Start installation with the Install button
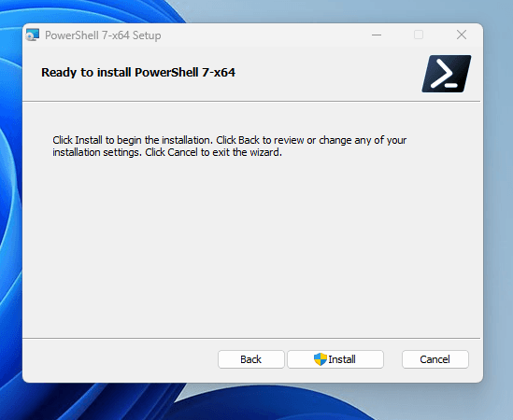Image resolution: width=513 pixels, height=420 pixels. coord(335,359)
